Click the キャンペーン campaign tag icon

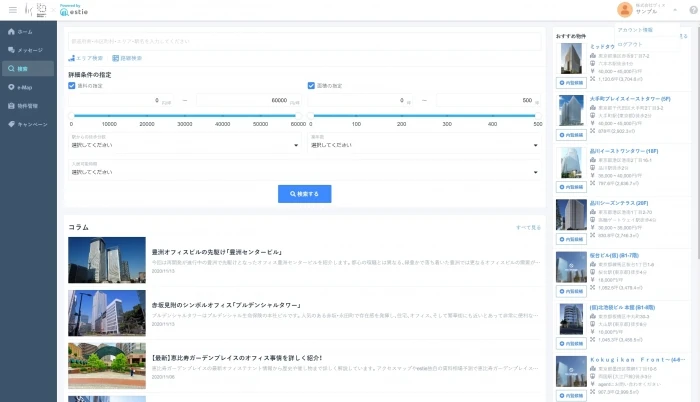[11, 124]
